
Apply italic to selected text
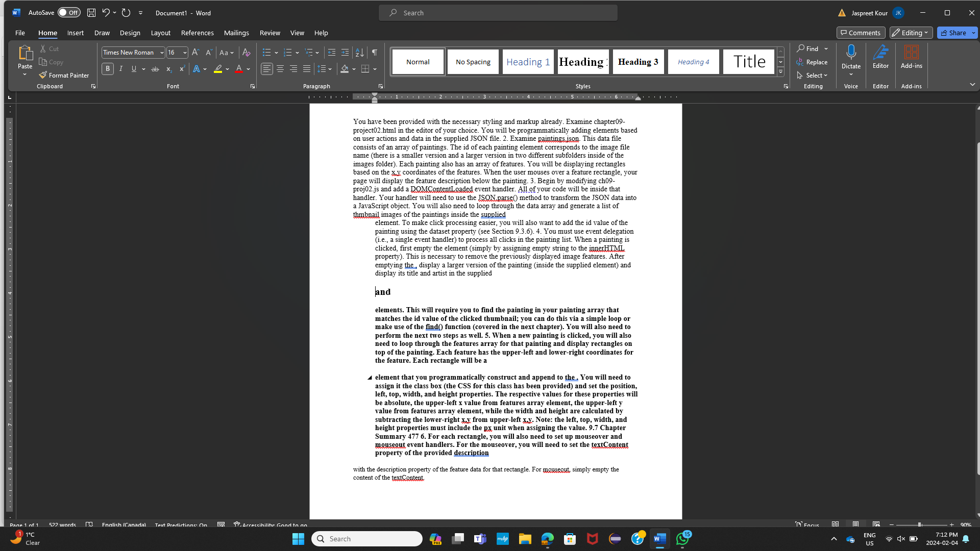pos(120,69)
